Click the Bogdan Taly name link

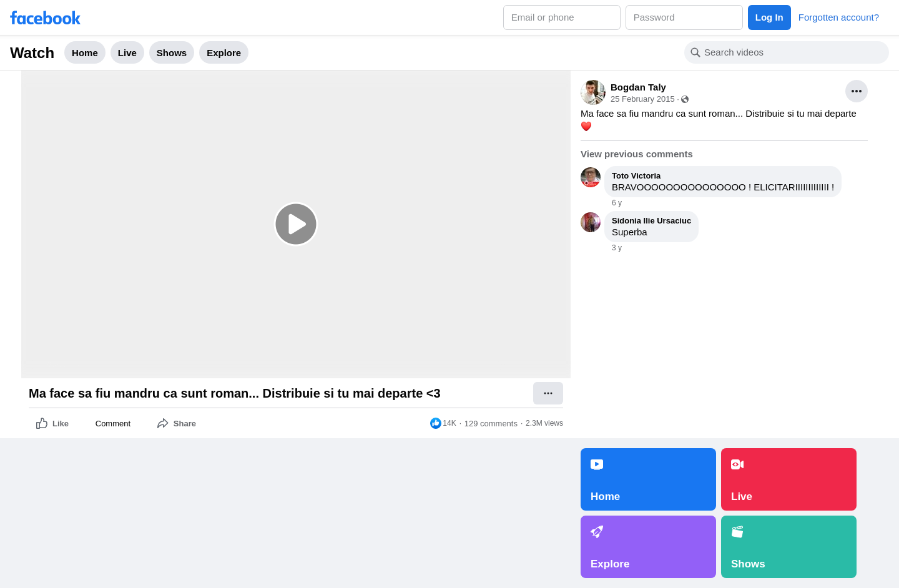pyautogui.click(x=638, y=87)
